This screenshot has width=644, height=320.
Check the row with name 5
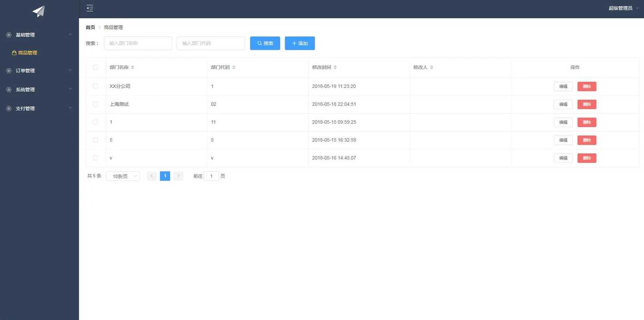[95, 140]
